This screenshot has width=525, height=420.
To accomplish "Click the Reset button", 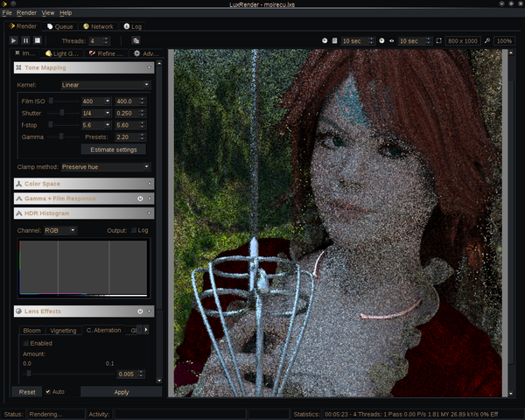I will tap(27, 392).
